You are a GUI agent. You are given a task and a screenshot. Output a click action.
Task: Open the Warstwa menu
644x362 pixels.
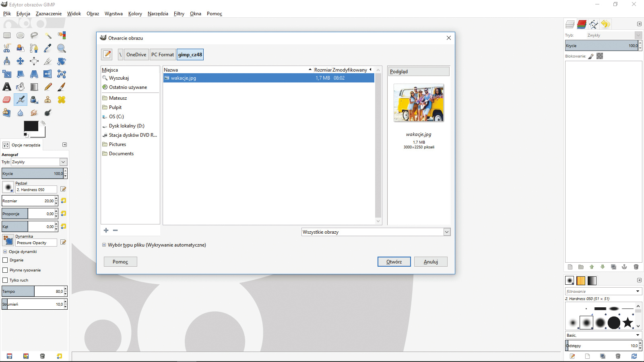coord(114,14)
